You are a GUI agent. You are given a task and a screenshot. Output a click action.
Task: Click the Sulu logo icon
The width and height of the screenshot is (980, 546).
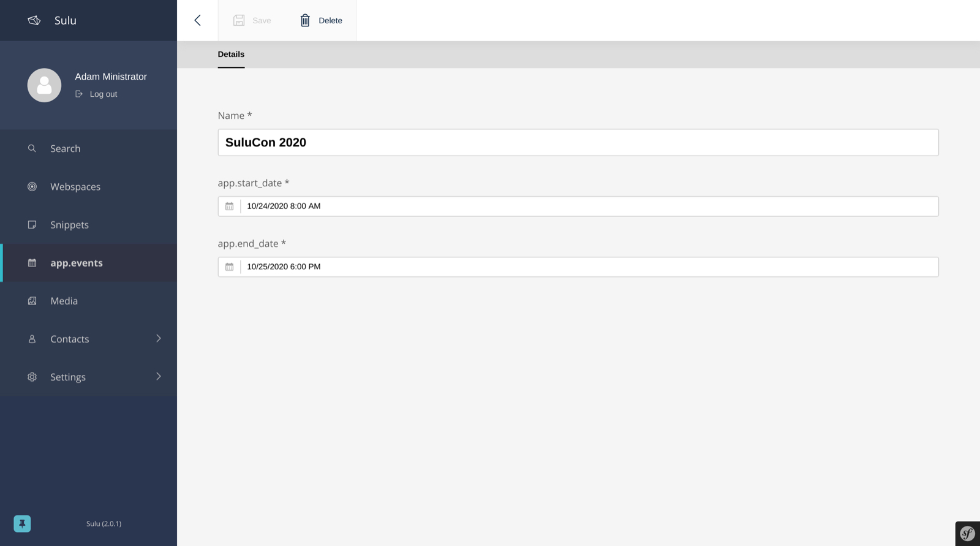tap(34, 20)
